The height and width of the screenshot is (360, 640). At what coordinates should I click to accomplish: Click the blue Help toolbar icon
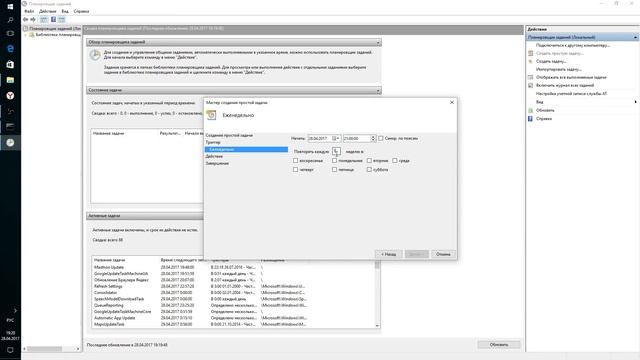click(53, 20)
